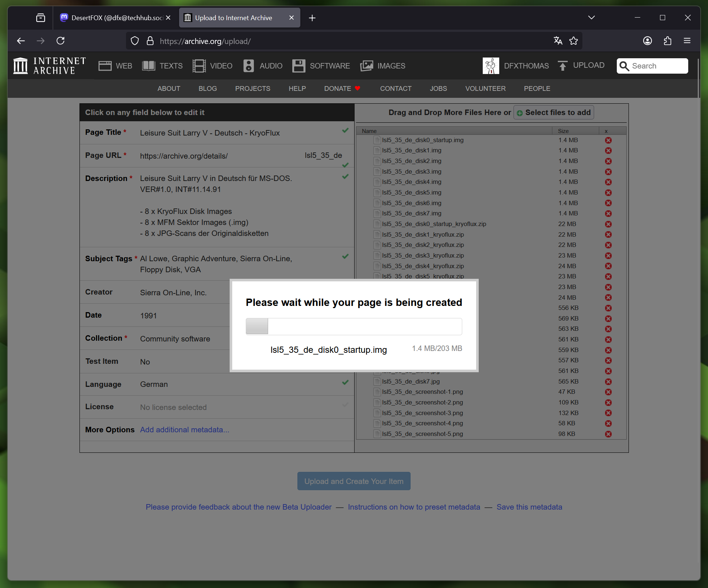Remove lsl5_35_de_screenshot-5.png from list
This screenshot has width=708, height=588.
click(x=608, y=434)
